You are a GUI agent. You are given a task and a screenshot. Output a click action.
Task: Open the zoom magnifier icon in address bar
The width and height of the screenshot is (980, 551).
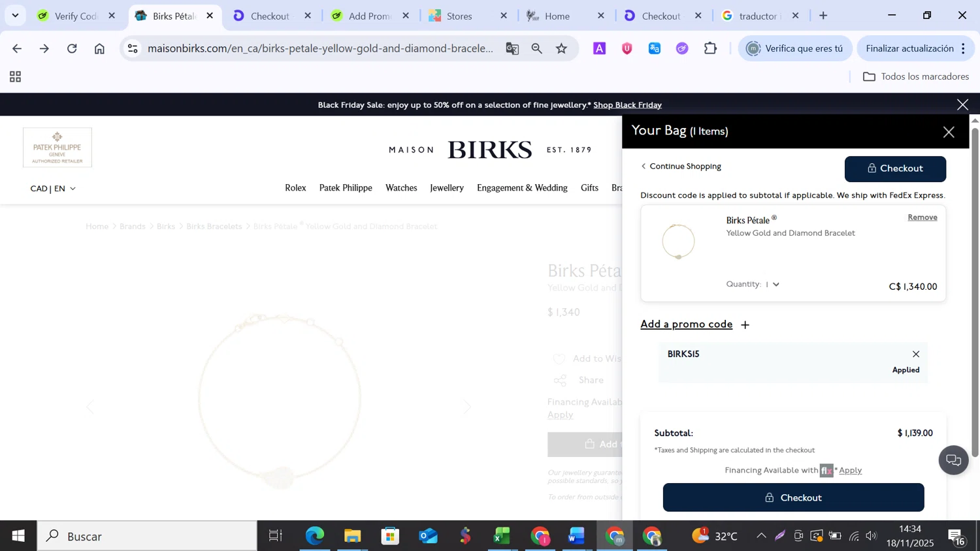coord(537,48)
